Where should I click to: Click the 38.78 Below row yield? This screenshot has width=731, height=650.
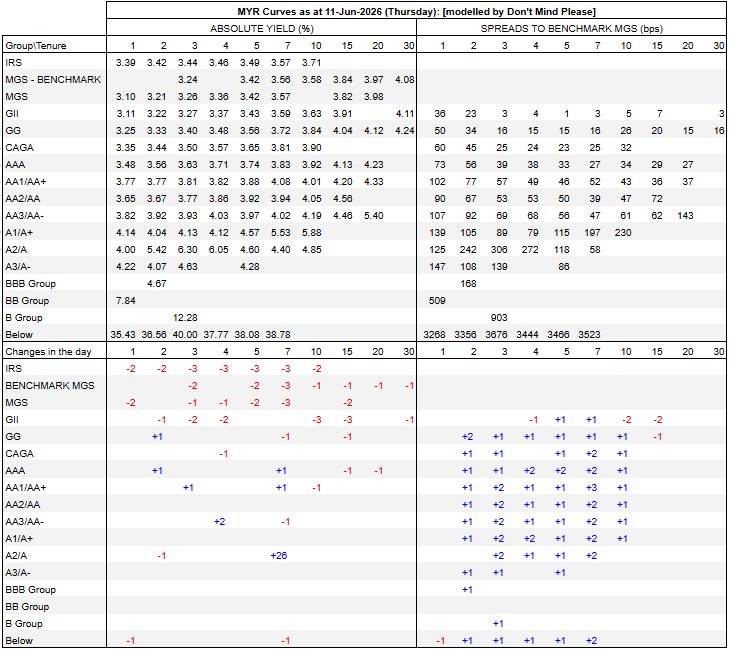[278, 335]
